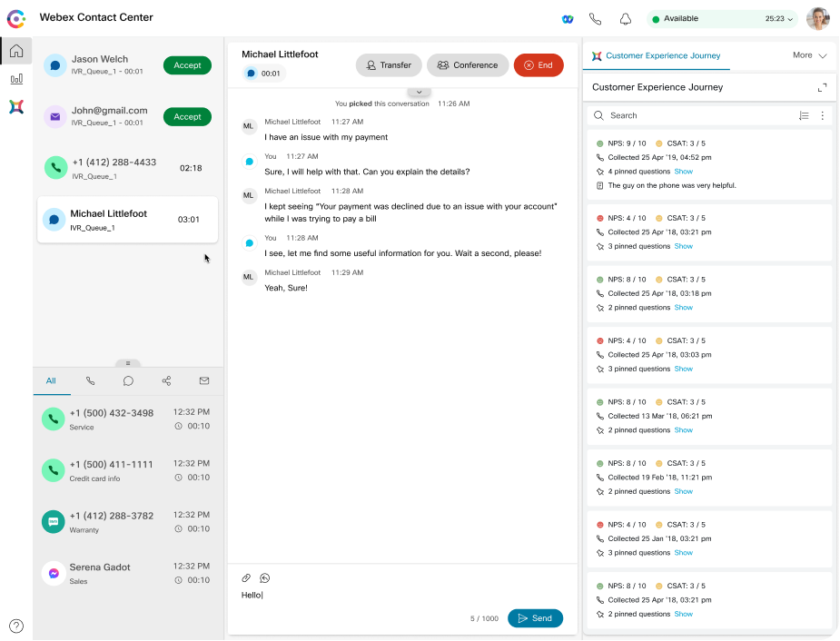Click the attachment paperclip icon
This screenshot has height=641, width=840.
click(246, 577)
